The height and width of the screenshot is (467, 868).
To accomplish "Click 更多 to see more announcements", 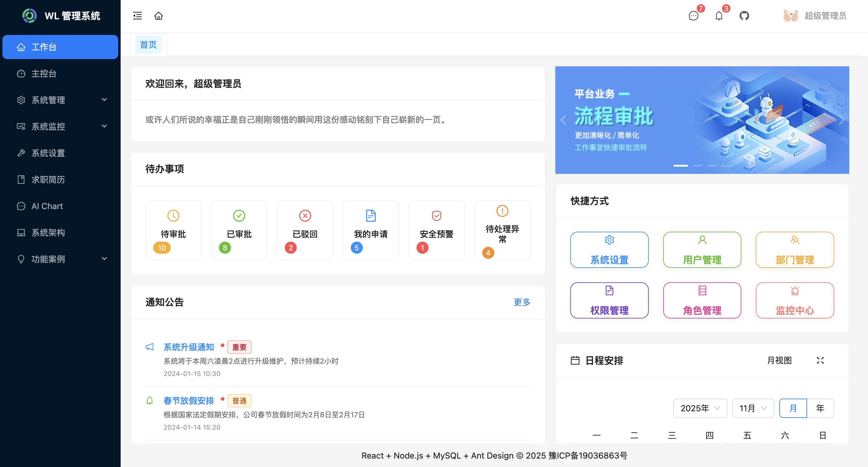I will [x=521, y=302].
